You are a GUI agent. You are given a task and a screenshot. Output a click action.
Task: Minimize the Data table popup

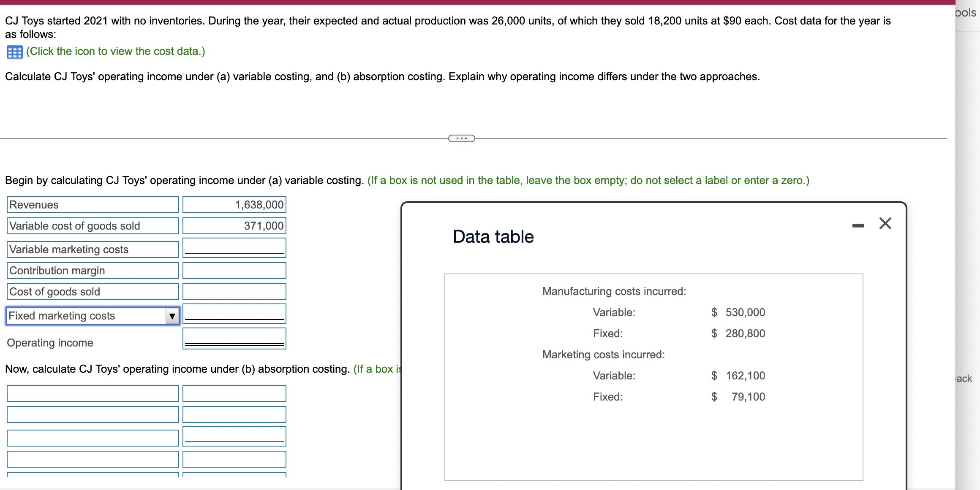coord(857,225)
